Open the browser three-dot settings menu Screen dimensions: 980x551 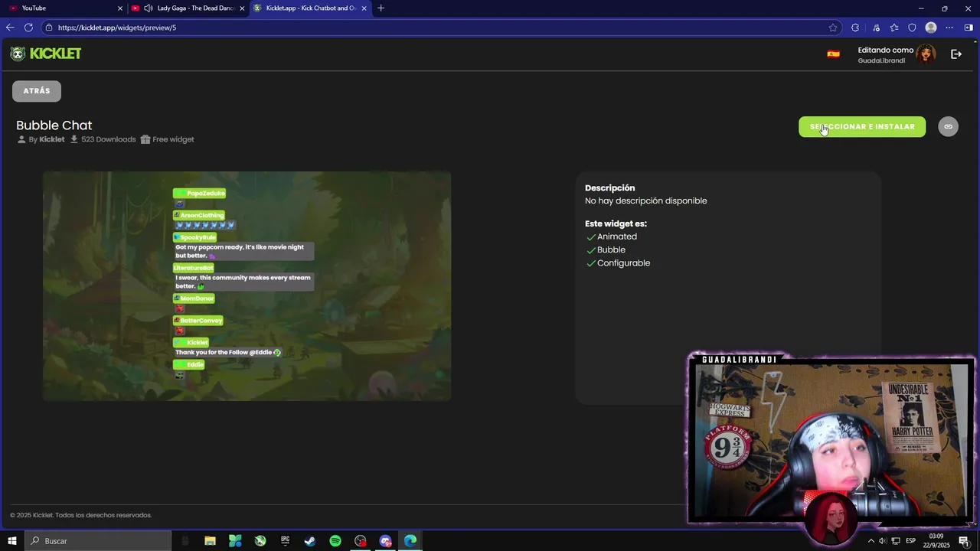coord(949,28)
